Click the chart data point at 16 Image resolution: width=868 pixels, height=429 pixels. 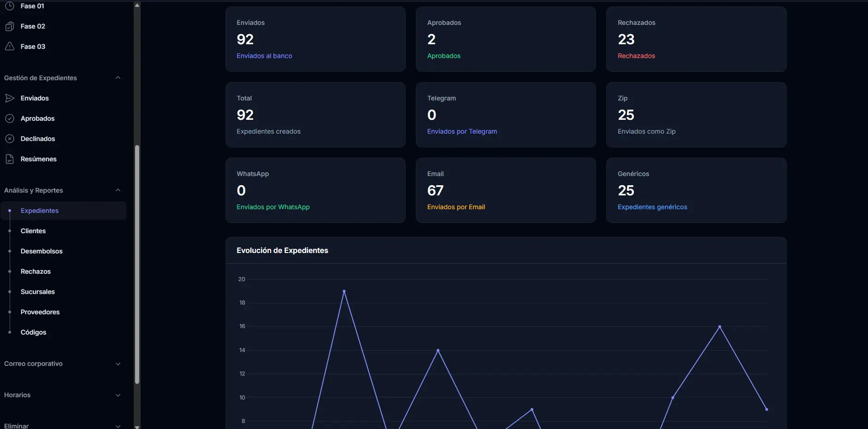pos(720,327)
